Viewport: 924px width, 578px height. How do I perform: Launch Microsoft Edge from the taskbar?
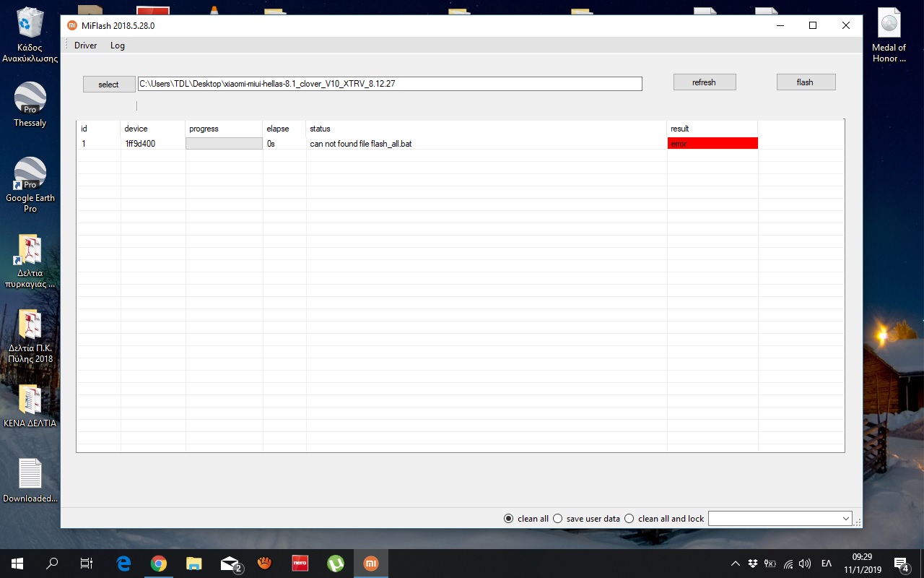tap(123, 564)
